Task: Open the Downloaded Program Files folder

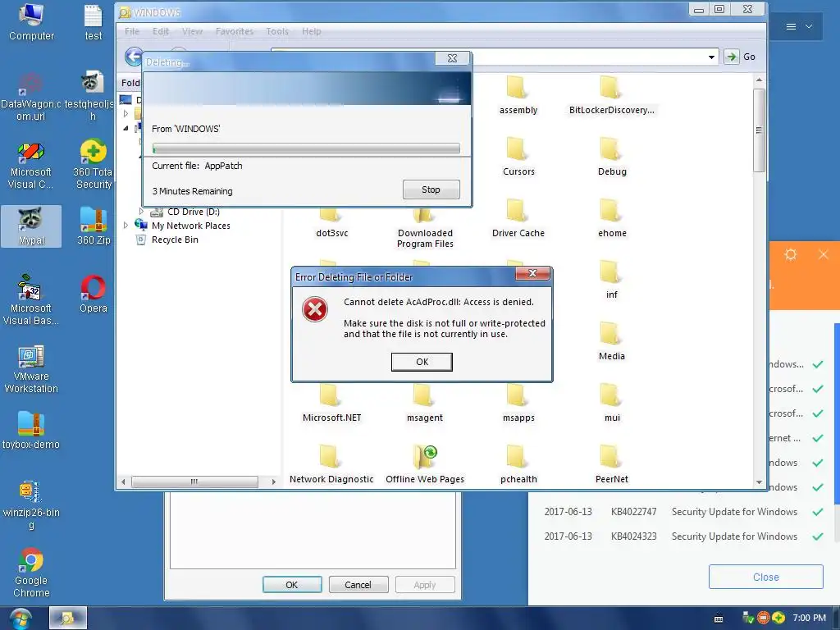Action: [x=425, y=230]
